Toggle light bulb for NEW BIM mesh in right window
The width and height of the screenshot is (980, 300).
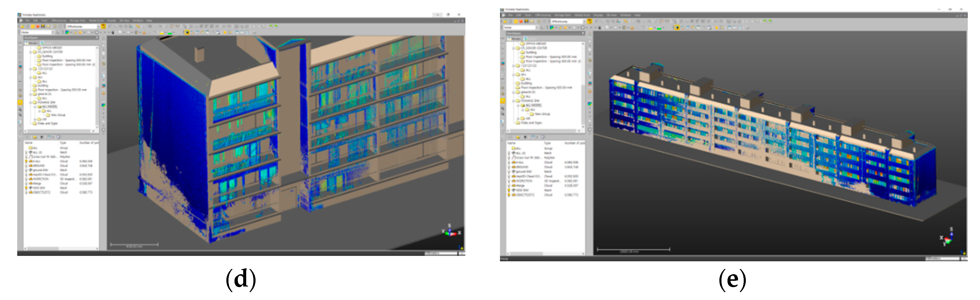pos(509,190)
